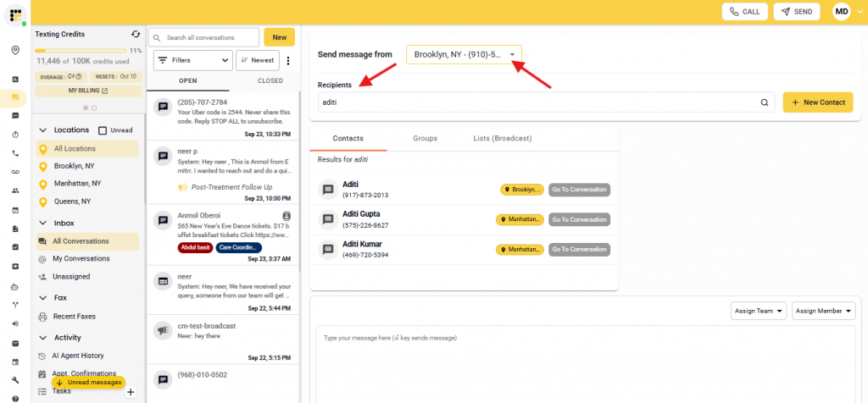Open the MD profile avatar
Viewport: 868px width, 403px height.
841,11
